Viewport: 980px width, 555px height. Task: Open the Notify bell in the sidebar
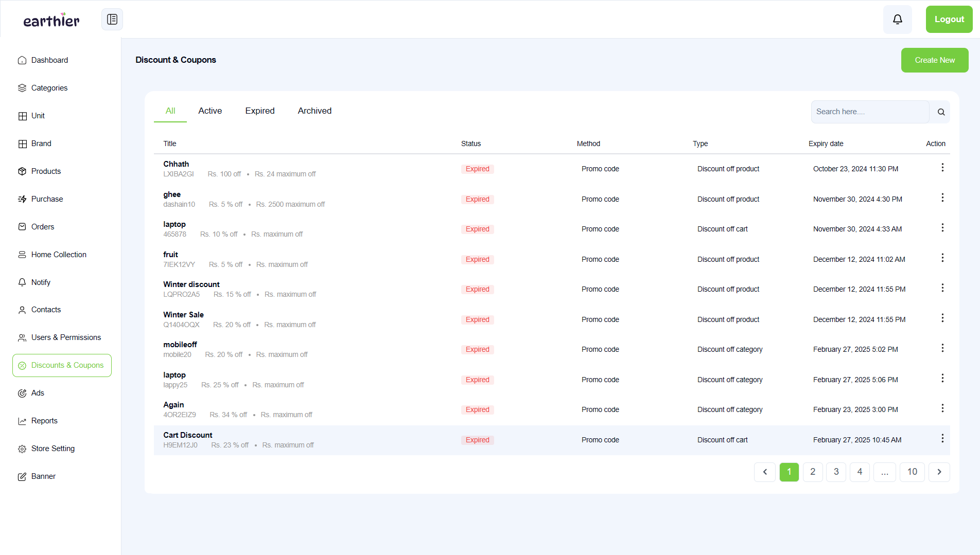(x=40, y=282)
